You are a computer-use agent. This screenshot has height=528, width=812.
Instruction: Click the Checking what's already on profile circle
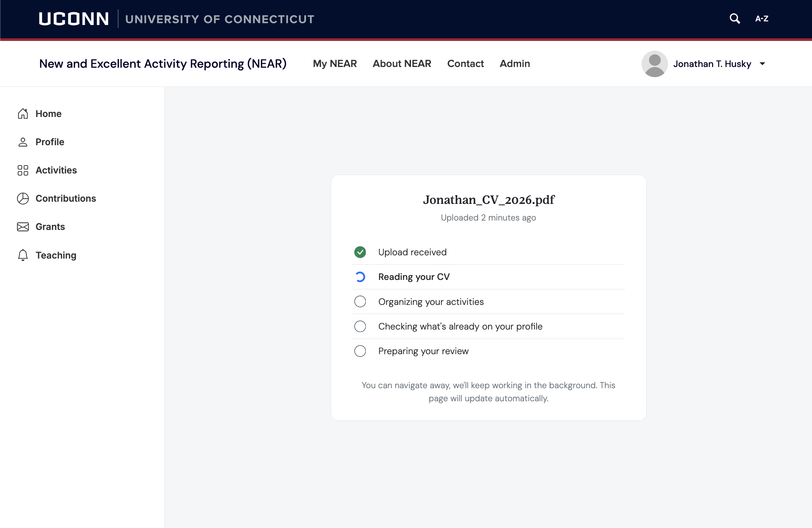coord(360,326)
